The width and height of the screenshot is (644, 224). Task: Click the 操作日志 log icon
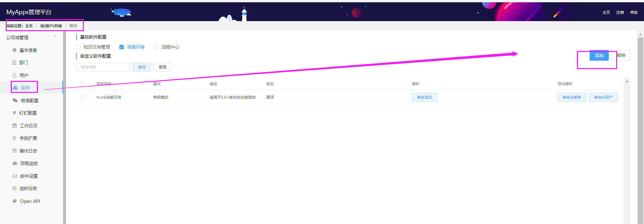14,151
